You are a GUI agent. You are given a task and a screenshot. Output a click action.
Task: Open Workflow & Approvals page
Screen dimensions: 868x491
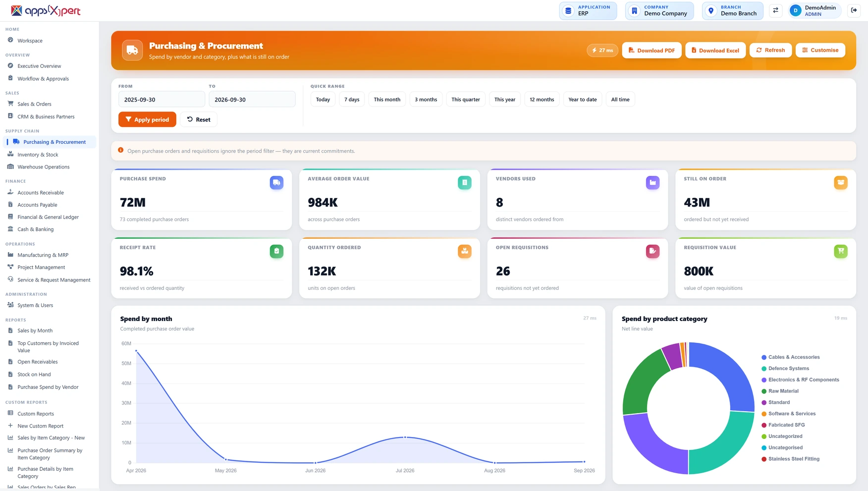(x=43, y=78)
